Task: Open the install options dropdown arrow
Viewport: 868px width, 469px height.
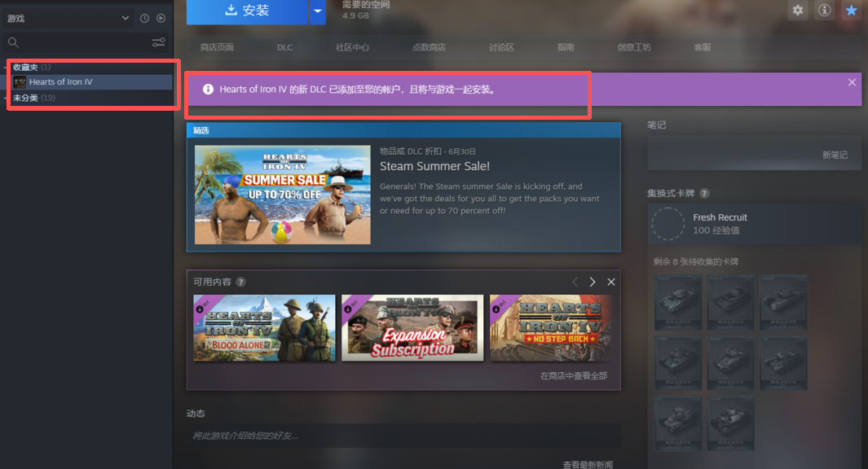Action: click(x=318, y=12)
